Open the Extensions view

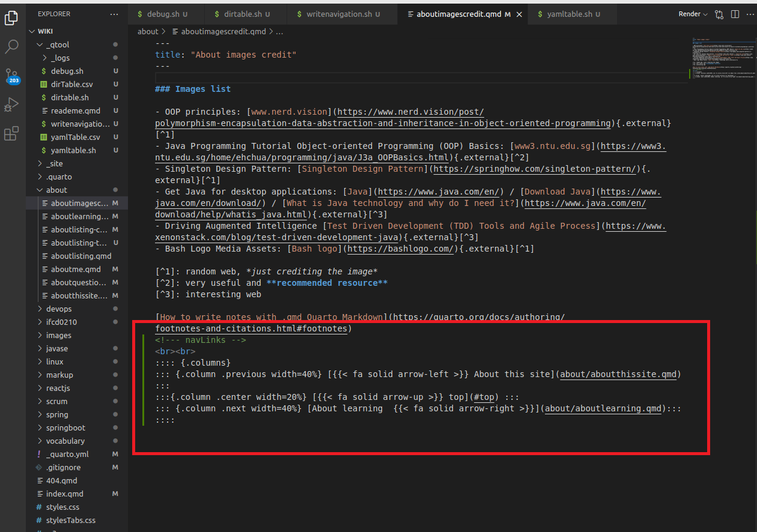[x=11, y=134]
